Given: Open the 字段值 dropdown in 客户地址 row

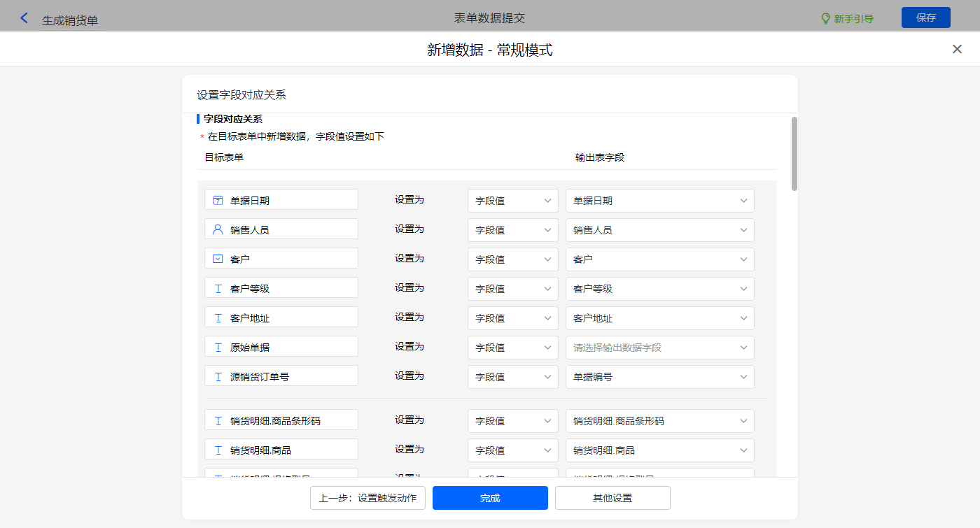Looking at the screenshot, I should point(512,318).
